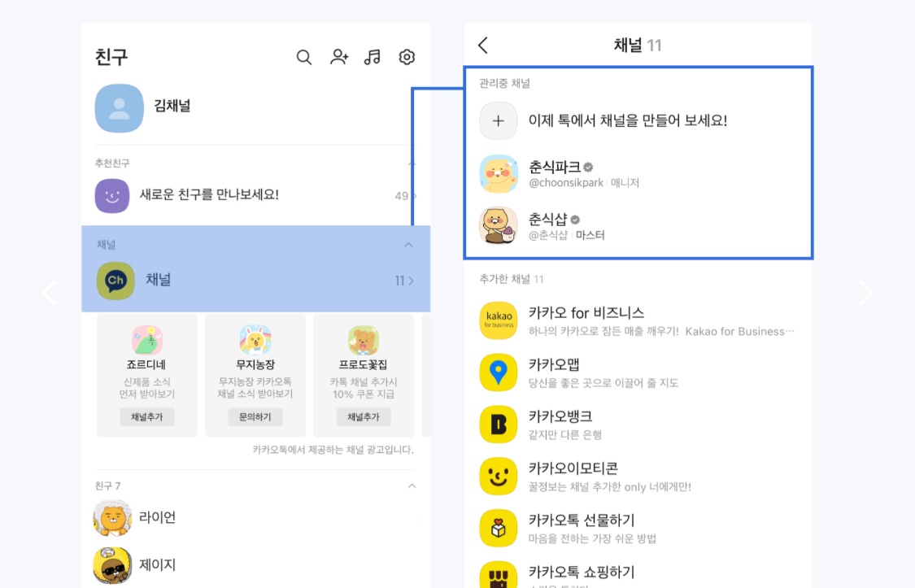Go back using the left chevron on 채널 page
This screenshot has width=915, height=588.
point(482,45)
